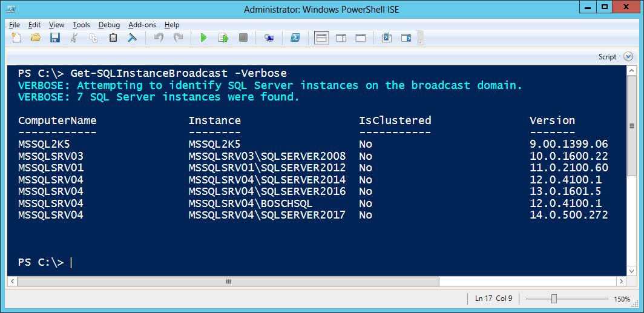Image resolution: width=644 pixels, height=313 pixels.
Task: Click the console scroll up arrow
Action: click(x=632, y=70)
